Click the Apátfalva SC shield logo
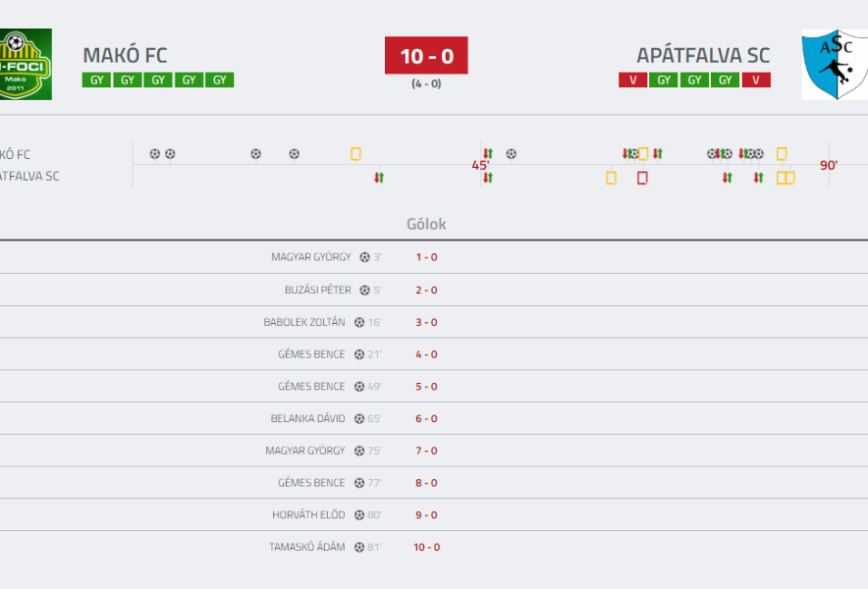This screenshot has width=868, height=589. click(x=834, y=64)
